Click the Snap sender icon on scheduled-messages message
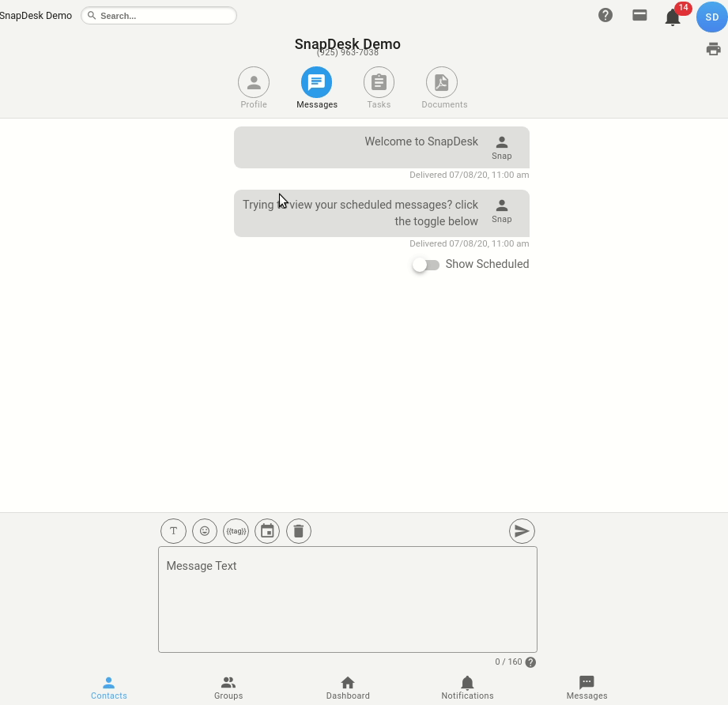Image resolution: width=728 pixels, height=705 pixels. coord(501,211)
